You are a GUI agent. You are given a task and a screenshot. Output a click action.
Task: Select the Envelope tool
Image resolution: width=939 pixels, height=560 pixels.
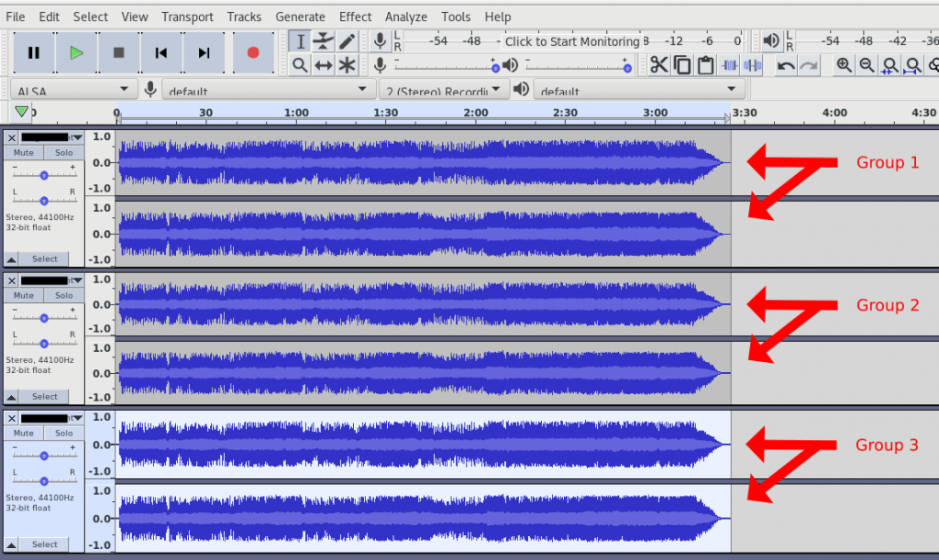click(323, 41)
